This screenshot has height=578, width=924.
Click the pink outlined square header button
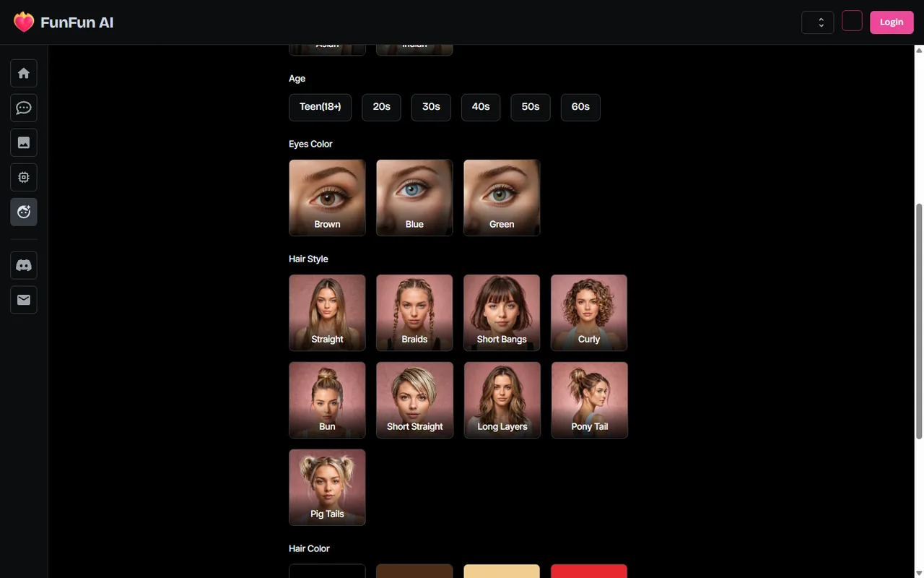pos(852,21)
